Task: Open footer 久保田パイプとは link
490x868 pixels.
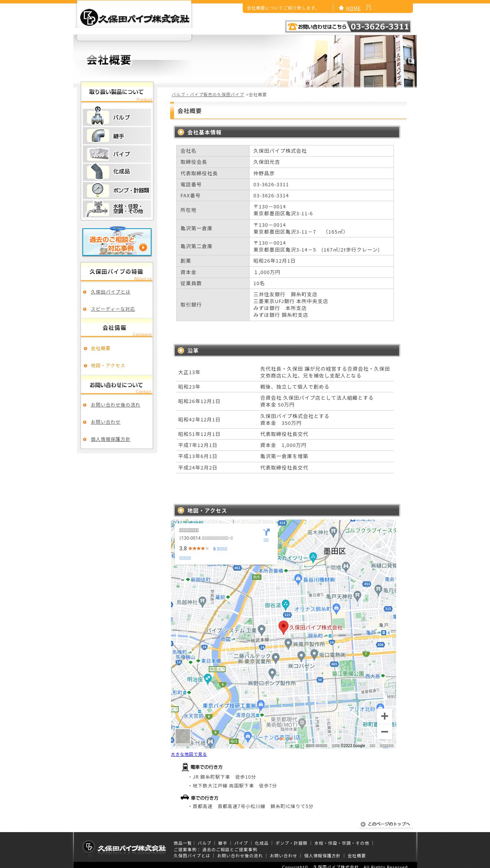Action: click(192, 856)
